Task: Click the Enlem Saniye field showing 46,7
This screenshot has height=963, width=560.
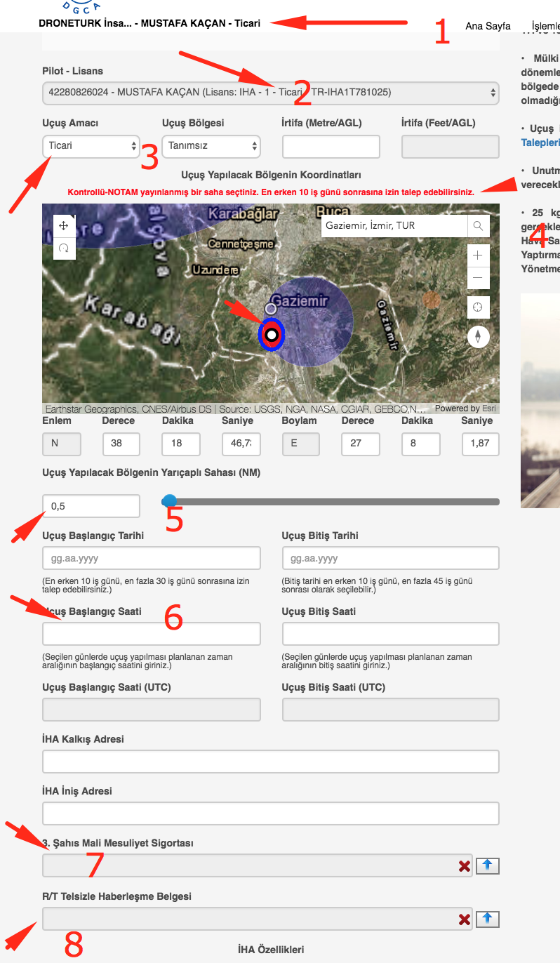Action: coord(241,444)
